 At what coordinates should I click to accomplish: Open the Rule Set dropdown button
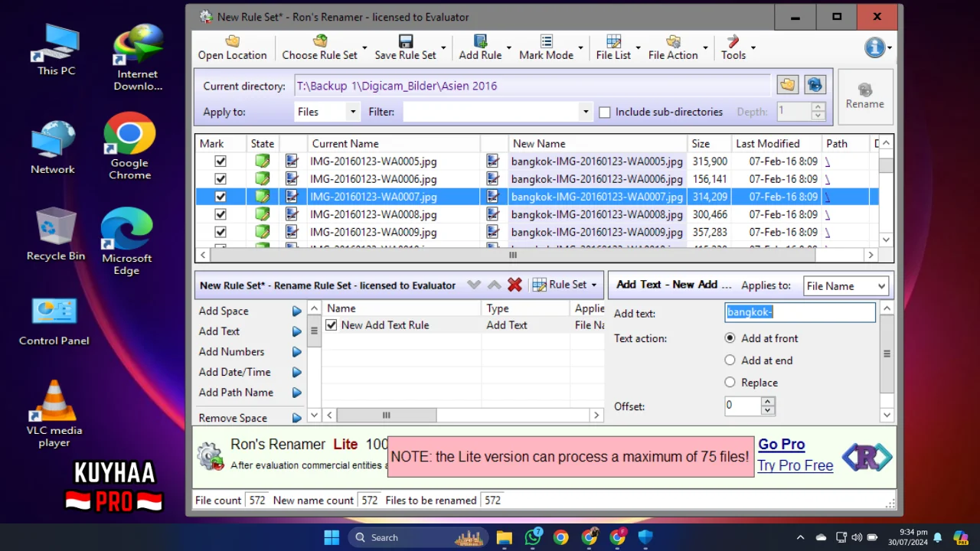565,285
